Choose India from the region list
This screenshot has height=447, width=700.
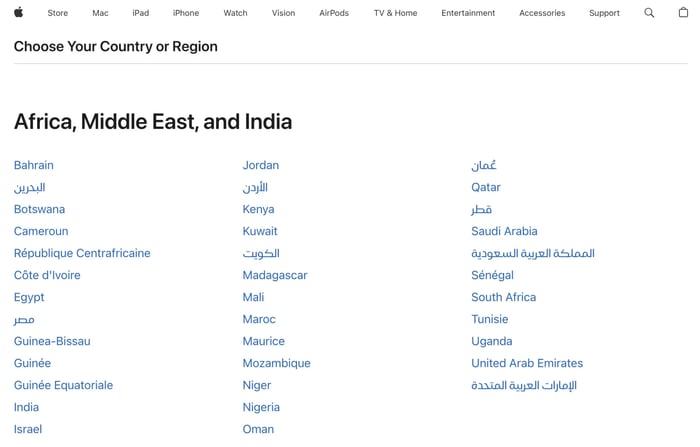coord(26,407)
